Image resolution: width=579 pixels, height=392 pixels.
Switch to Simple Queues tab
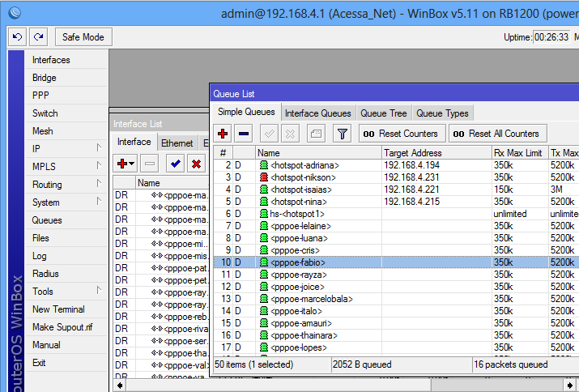pos(246,112)
